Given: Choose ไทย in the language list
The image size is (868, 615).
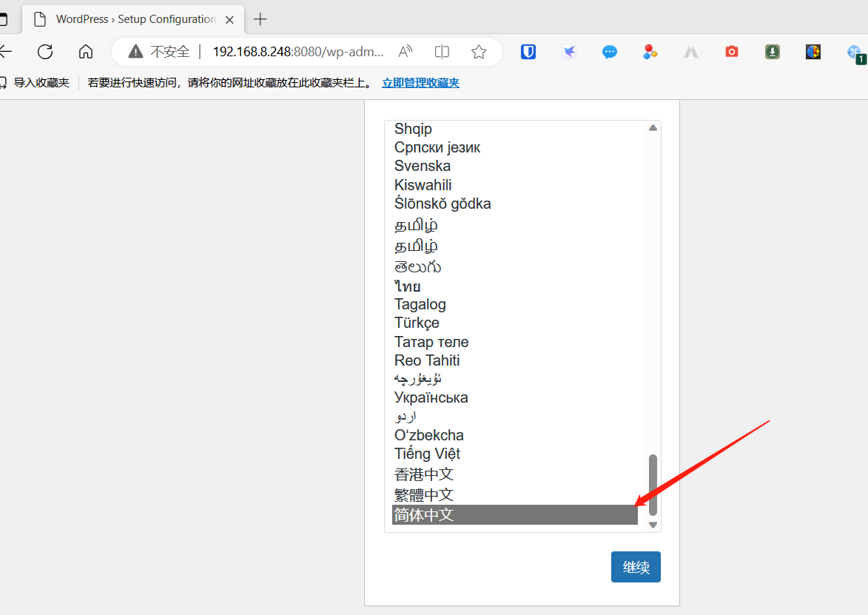Looking at the screenshot, I should click(515, 286).
